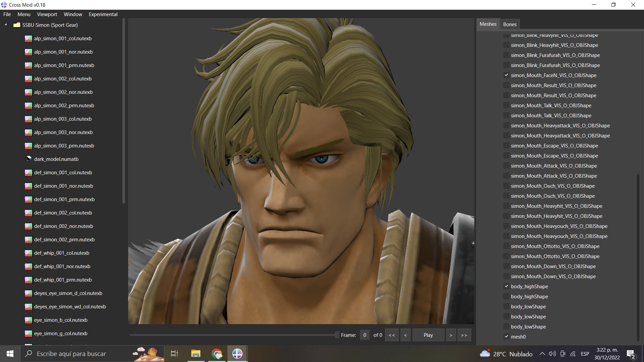Click texture icon of alp_simon_001_col.nutexb

[29, 39]
